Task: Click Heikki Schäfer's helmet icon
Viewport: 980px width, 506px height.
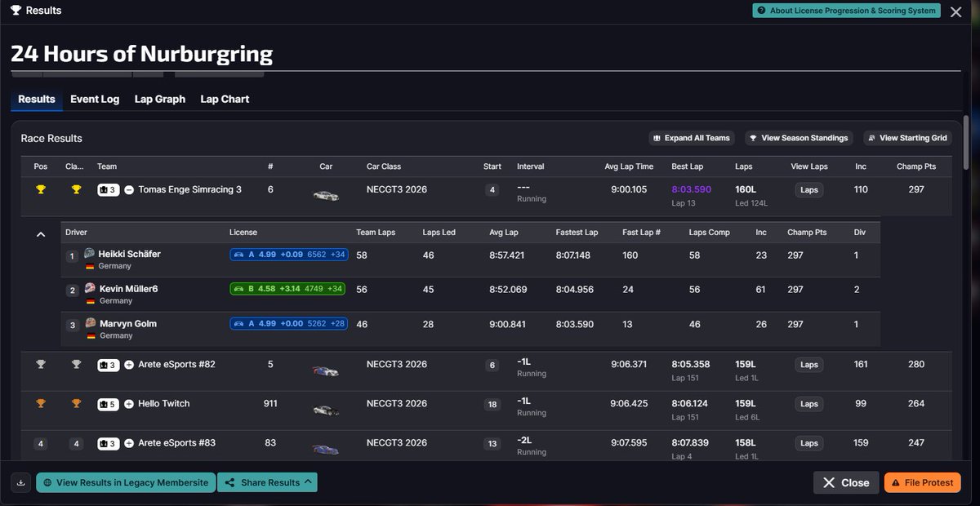Action: click(x=90, y=254)
